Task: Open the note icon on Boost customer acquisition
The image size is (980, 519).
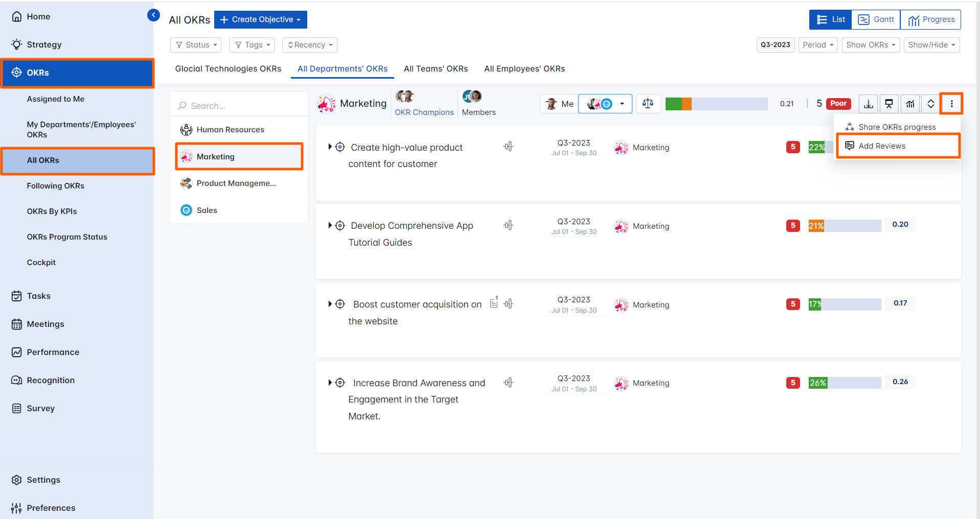Action: 494,303
